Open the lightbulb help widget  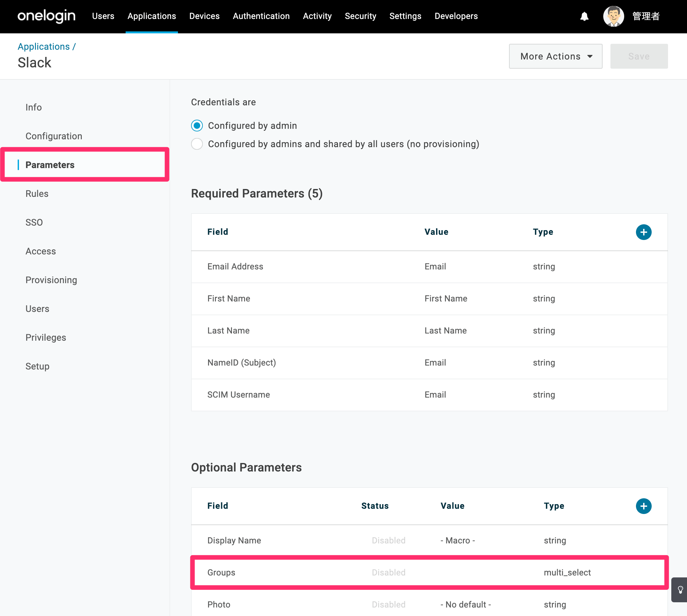(679, 590)
